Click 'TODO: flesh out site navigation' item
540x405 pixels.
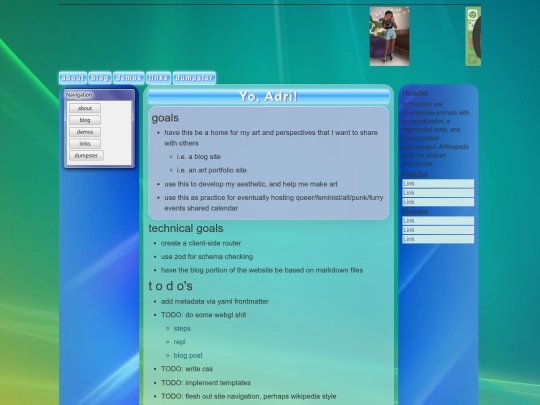[248, 396]
